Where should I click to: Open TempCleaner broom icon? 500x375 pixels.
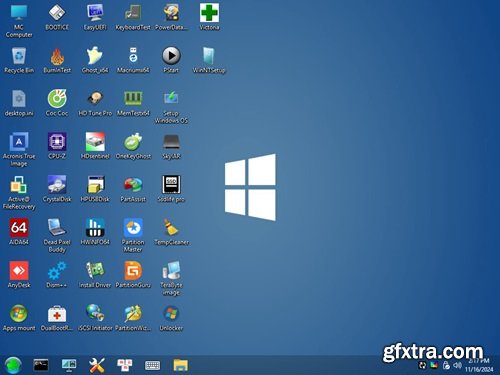tap(171, 232)
